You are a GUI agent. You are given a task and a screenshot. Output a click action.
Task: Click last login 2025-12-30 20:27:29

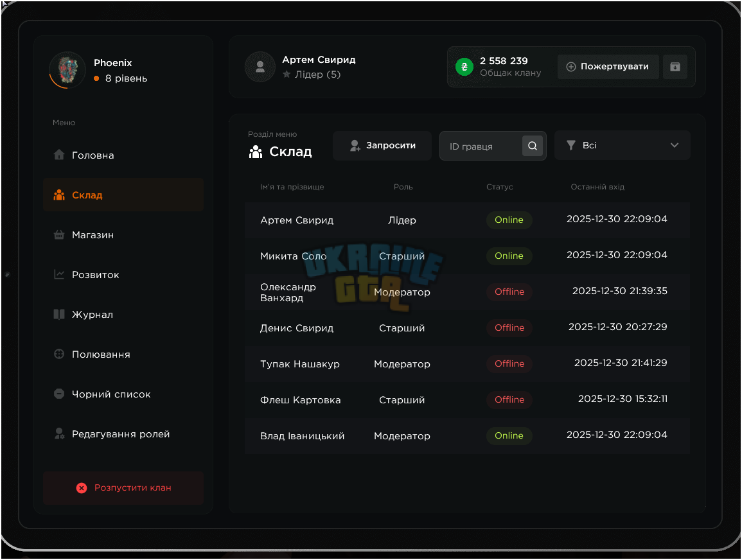pos(618,327)
